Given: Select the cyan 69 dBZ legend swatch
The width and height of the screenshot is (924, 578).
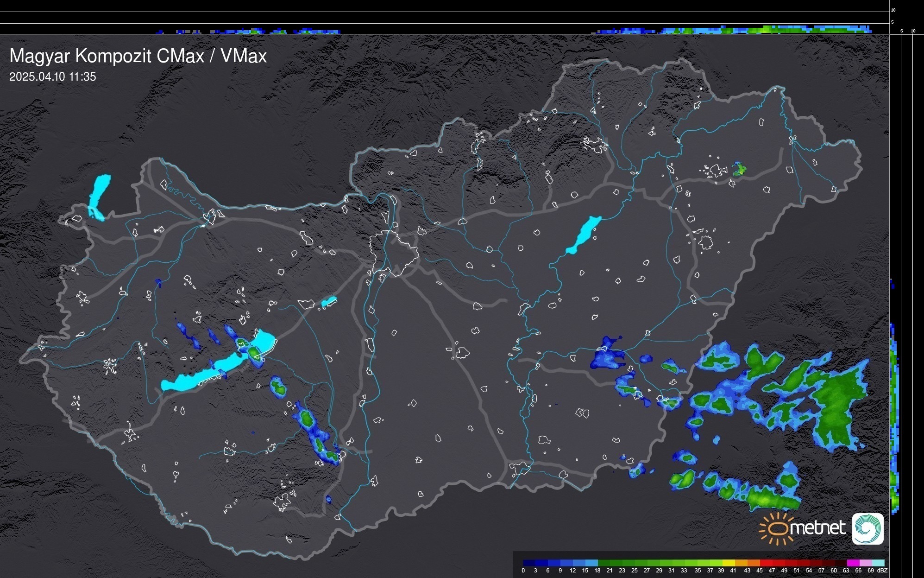Looking at the screenshot, I should pos(877,563).
